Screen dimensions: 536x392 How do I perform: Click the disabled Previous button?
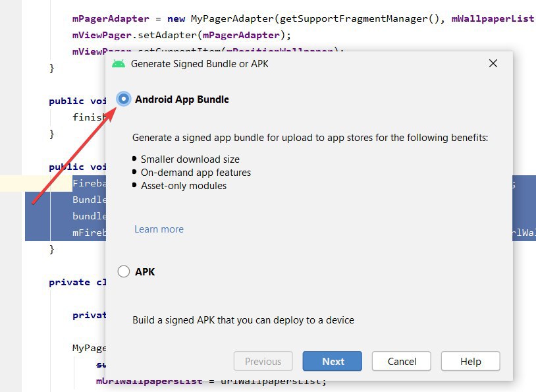(263, 361)
